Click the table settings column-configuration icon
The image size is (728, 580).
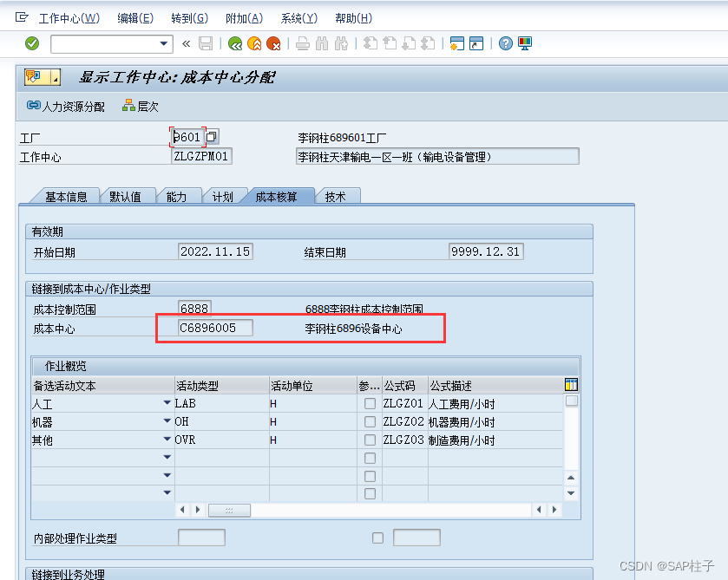pyautogui.click(x=571, y=385)
